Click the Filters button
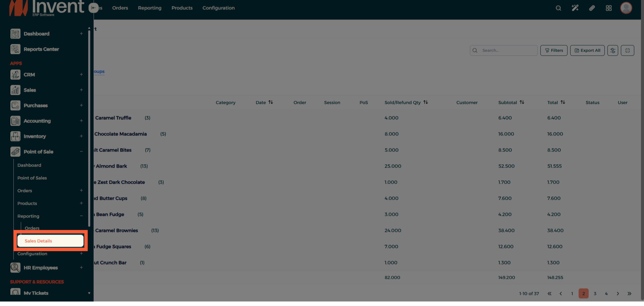The height and width of the screenshot is (306, 644). coord(554,51)
